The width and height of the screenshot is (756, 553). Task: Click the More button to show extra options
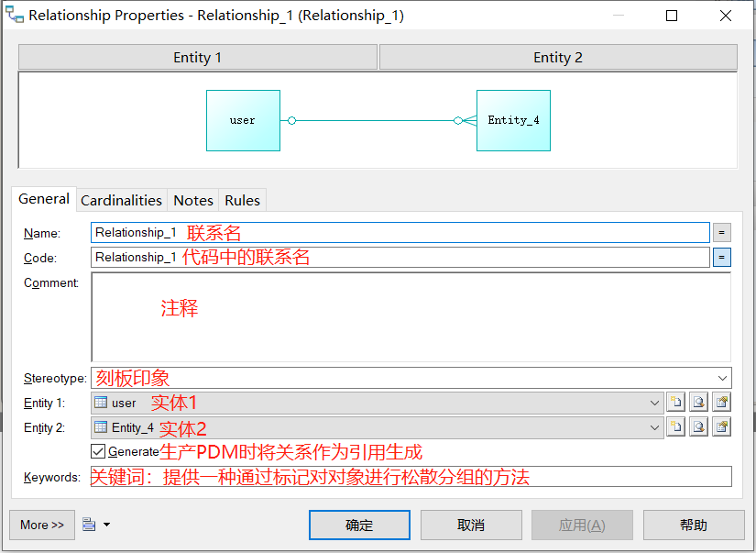(x=41, y=525)
